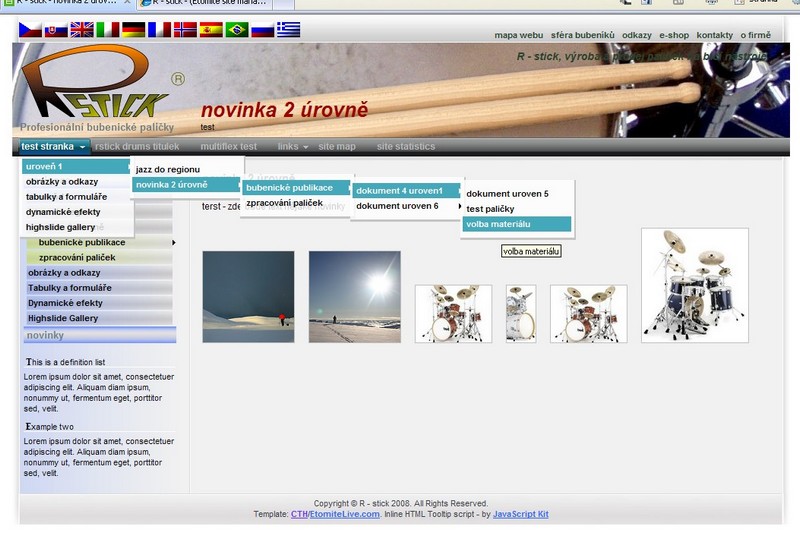Image resolution: width=800 pixels, height=533 pixels.
Task: Open the o firmě link
Action: tap(756, 35)
